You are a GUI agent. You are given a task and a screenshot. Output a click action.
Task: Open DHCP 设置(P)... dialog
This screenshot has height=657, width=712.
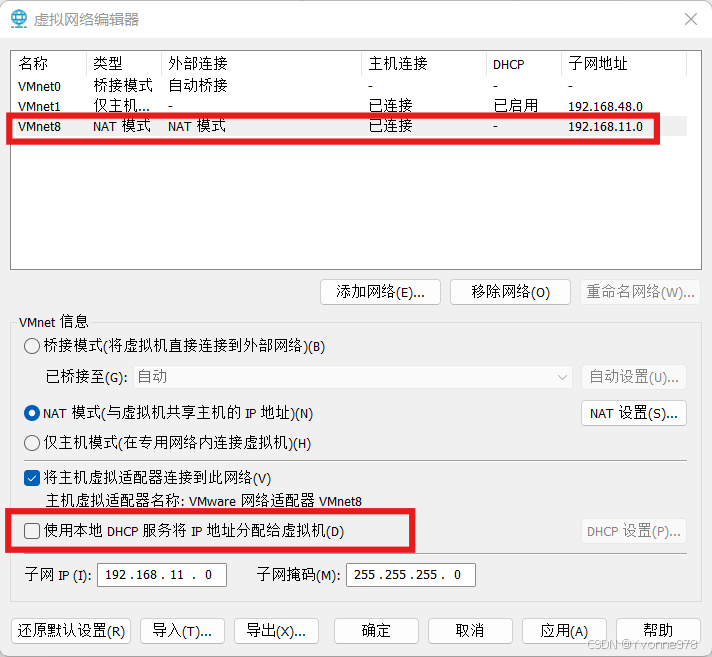tap(634, 531)
